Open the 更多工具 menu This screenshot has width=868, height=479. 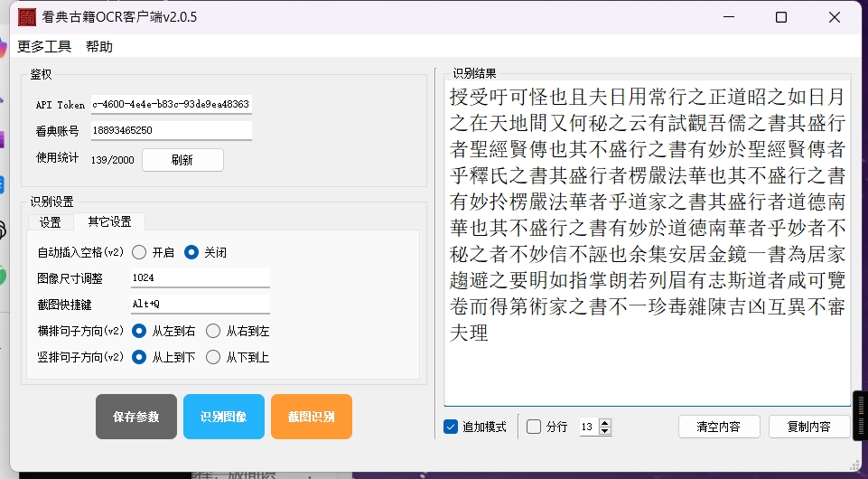point(44,46)
